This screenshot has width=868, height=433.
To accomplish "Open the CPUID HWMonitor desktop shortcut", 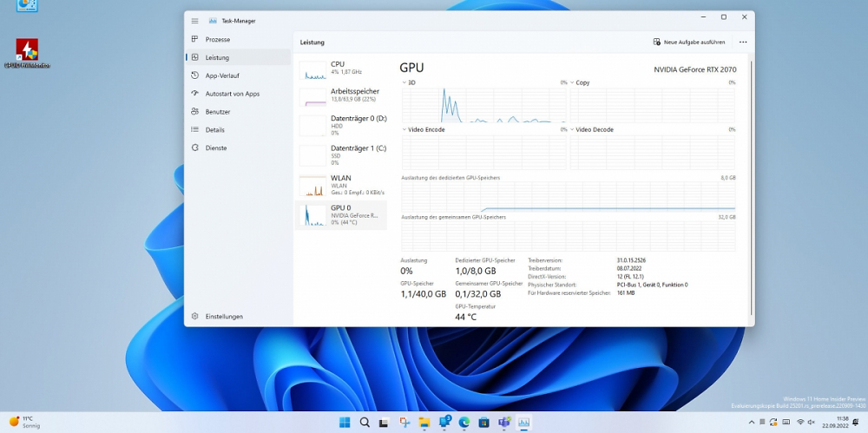I will 27,54.
